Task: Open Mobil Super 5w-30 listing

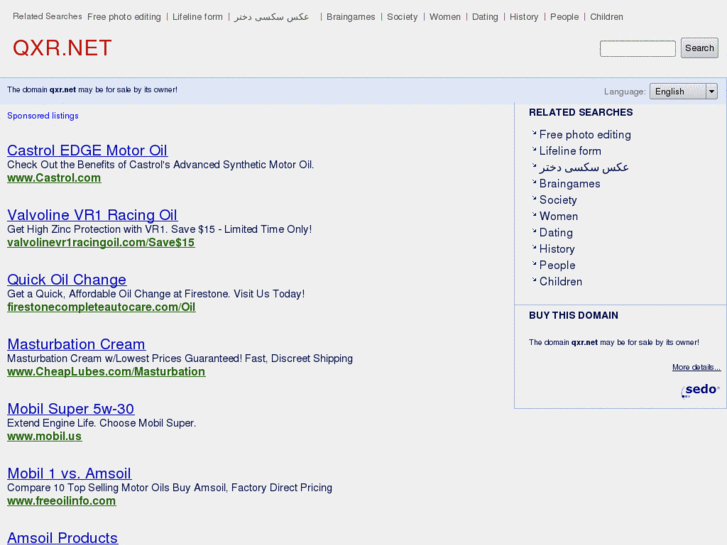Action: point(70,409)
